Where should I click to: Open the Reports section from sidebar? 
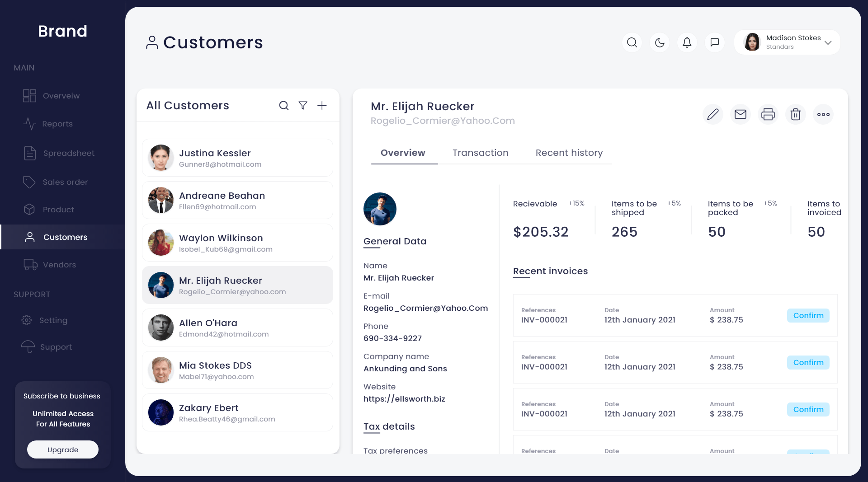57,124
